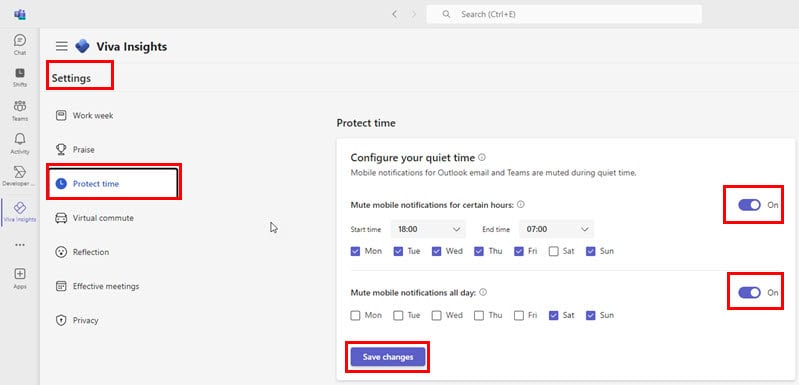Show info for mute certain hours option
The height and width of the screenshot is (385, 799).
[x=521, y=204]
